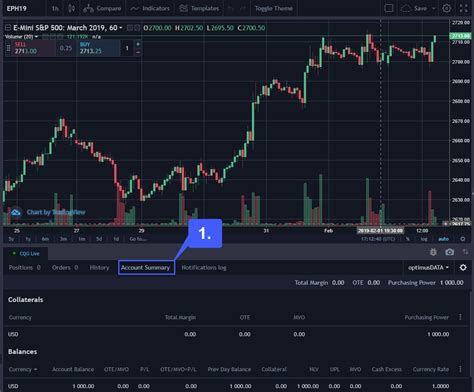Open the Account Summary tab
474x392 pixels.
(x=146, y=268)
